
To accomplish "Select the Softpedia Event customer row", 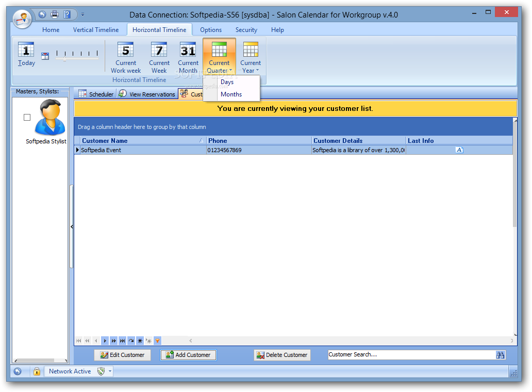I will click(x=293, y=150).
